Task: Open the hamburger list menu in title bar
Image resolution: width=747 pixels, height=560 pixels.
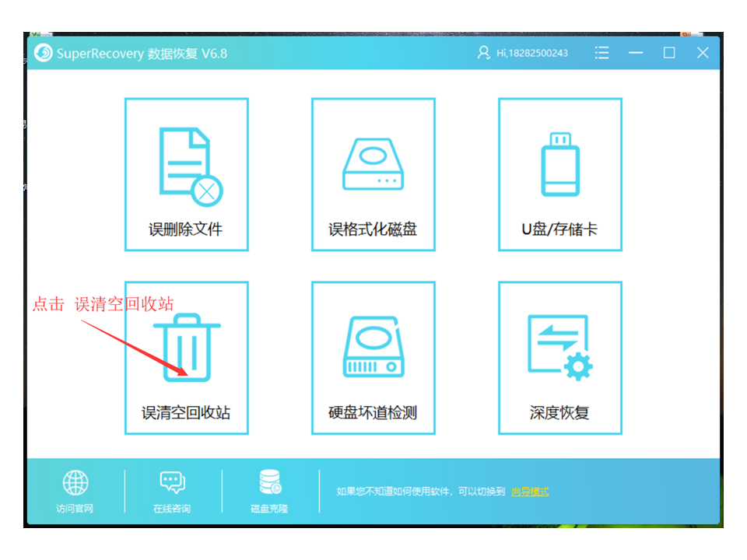Action: [601, 53]
